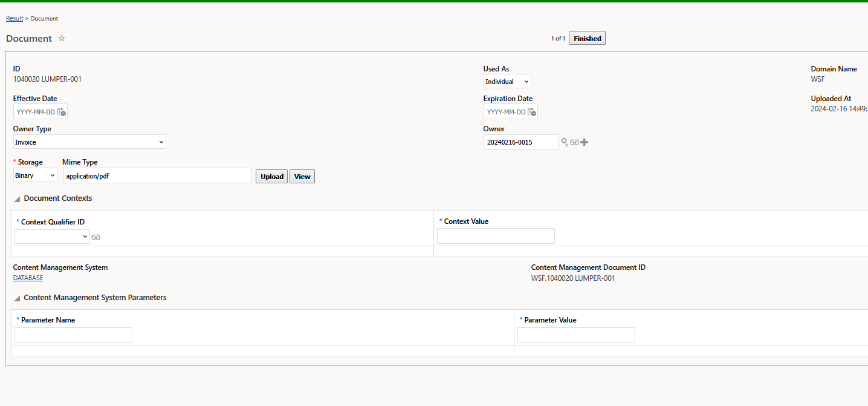Select WSF.1040020 LUMPER-001 document ID text
Screen dimensions: 868x406
(573, 278)
